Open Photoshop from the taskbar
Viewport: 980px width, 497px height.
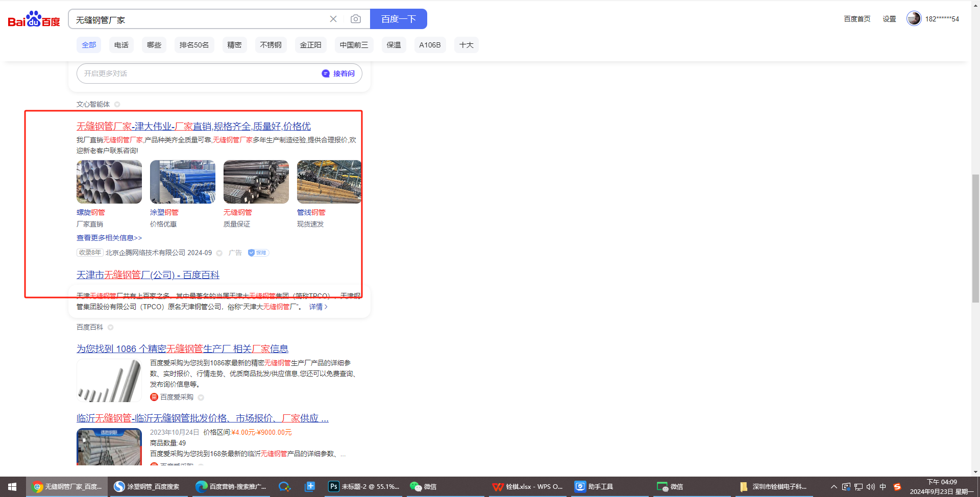363,486
